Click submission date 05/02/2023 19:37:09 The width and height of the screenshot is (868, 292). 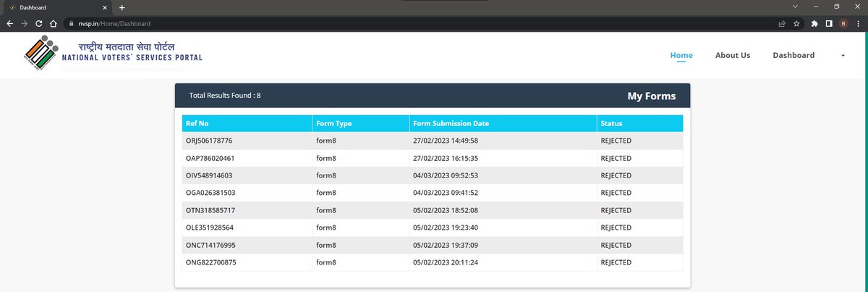click(446, 245)
